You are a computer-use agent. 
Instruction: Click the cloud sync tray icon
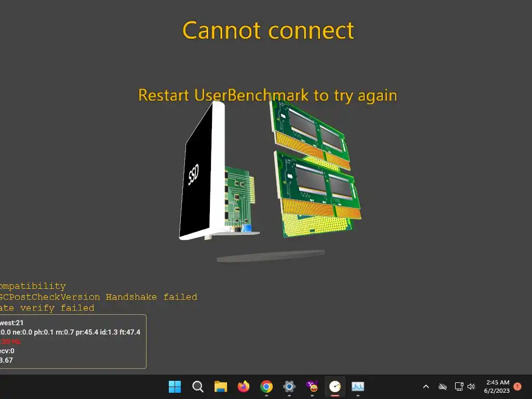(443, 387)
